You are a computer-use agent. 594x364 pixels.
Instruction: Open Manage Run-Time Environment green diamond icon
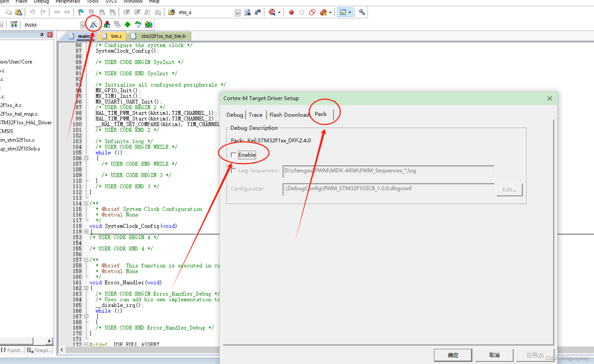coord(127,24)
